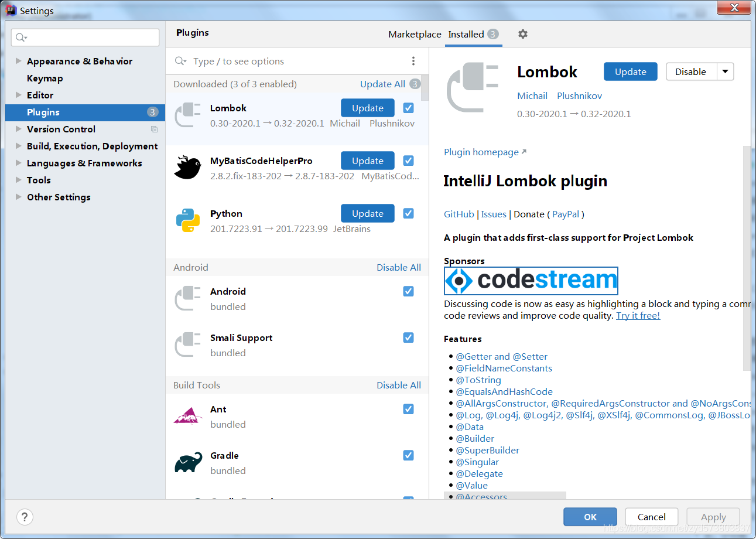Switch to the Marketplace tab
The image size is (756, 539).
[415, 34]
